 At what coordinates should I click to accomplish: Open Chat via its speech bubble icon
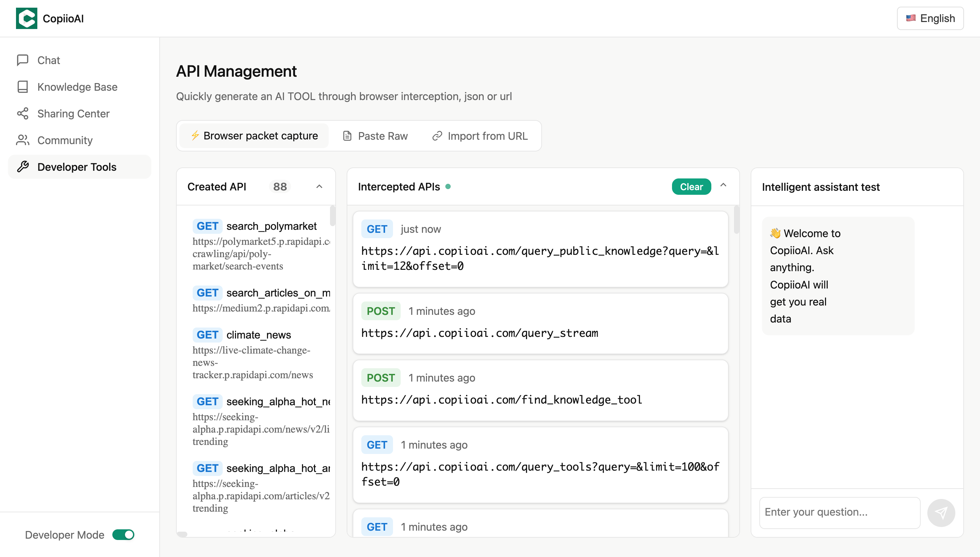point(23,60)
